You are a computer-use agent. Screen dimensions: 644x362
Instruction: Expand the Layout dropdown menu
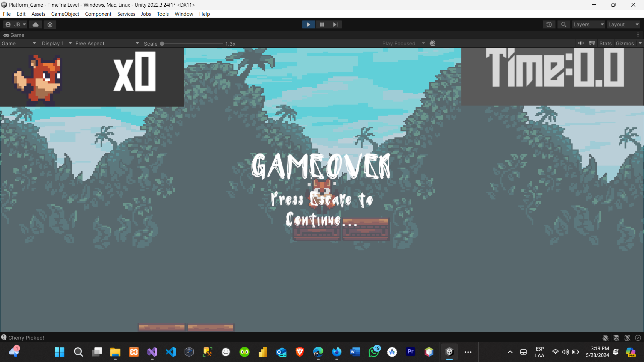(623, 24)
